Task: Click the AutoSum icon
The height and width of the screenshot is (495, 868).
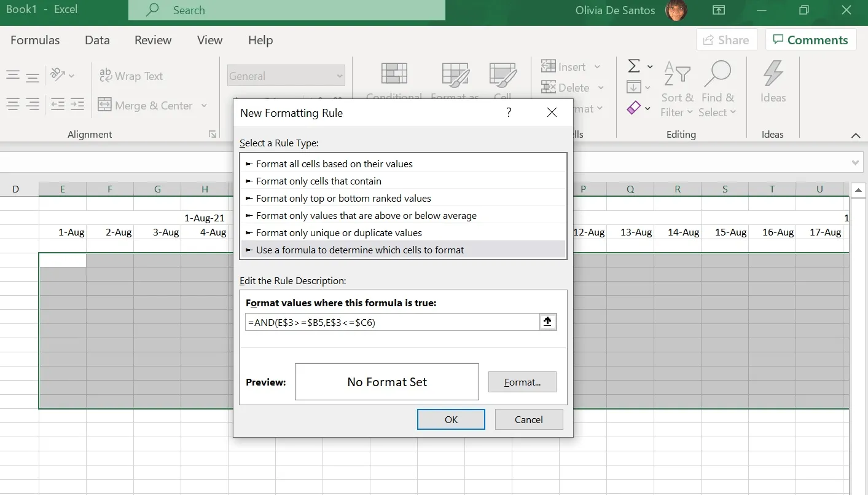Action: [x=635, y=66]
